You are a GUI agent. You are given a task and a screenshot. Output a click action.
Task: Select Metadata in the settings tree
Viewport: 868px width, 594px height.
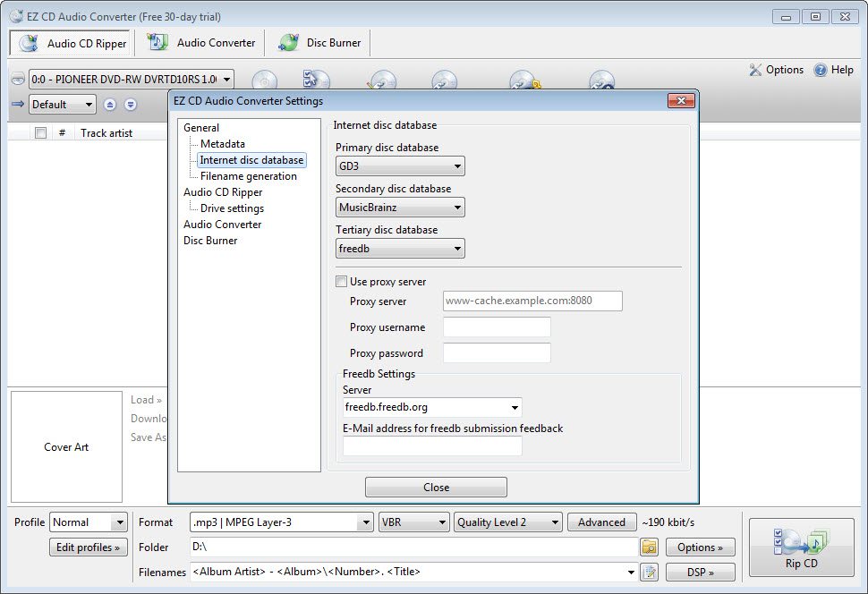coord(223,143)
